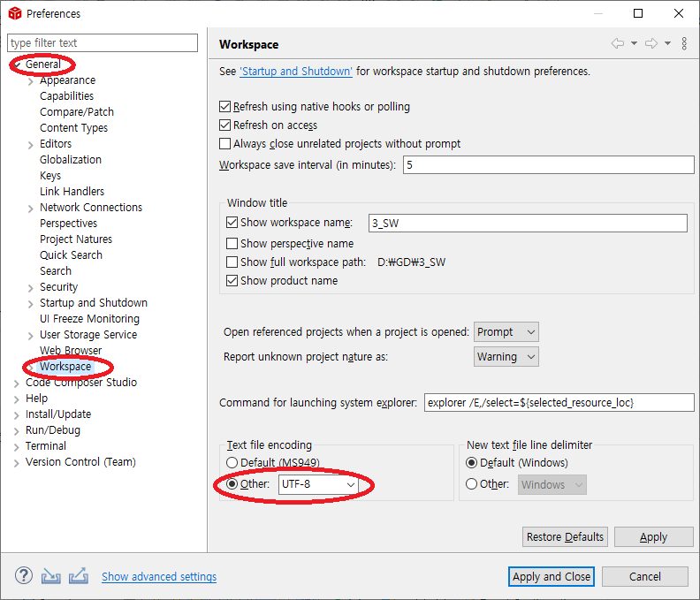Screen dimensions: 700x600
Task: Select Web Browser preference page
Action: [71, 351]
